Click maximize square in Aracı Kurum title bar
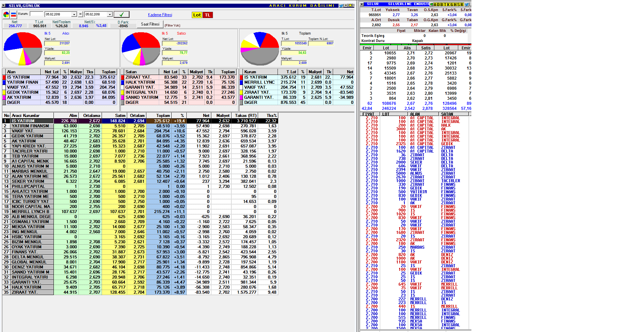The image size is (644, 332). [x=350, y=6]
